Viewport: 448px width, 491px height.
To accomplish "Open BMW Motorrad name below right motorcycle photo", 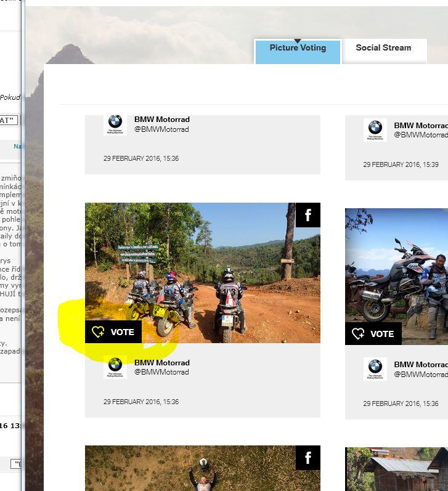I will pyautogui.click(x=420, y=365).
